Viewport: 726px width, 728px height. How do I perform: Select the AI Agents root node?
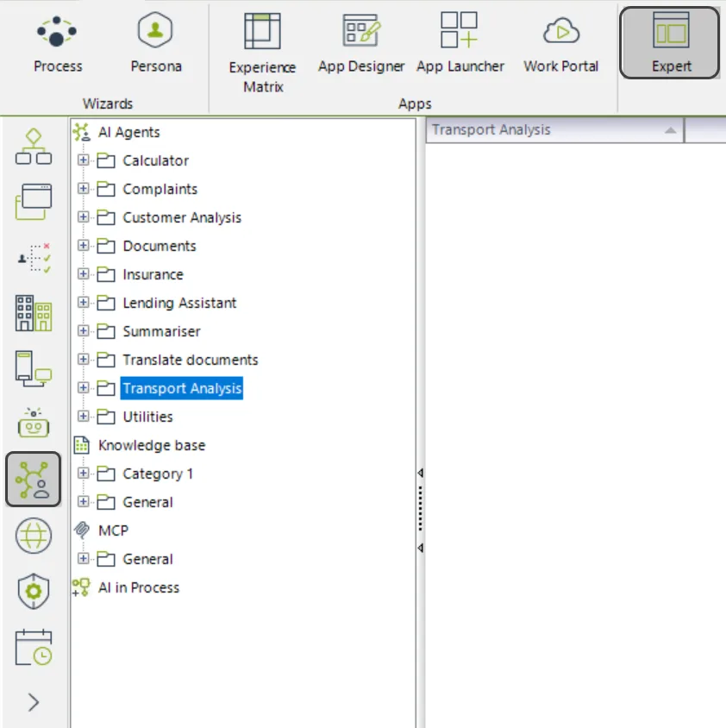128,132
